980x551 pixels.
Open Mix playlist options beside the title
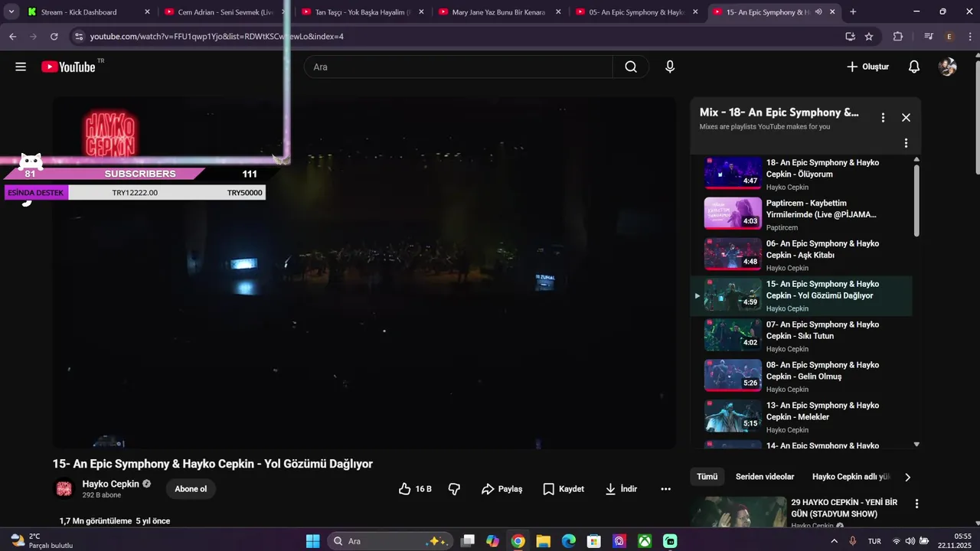pos(883,117)
